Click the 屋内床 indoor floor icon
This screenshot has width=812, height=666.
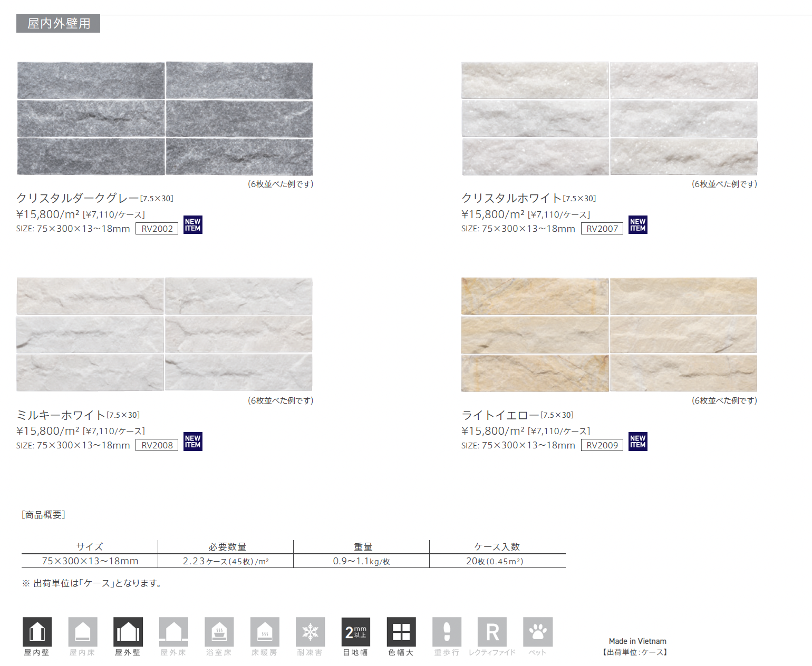pos(83,632)
